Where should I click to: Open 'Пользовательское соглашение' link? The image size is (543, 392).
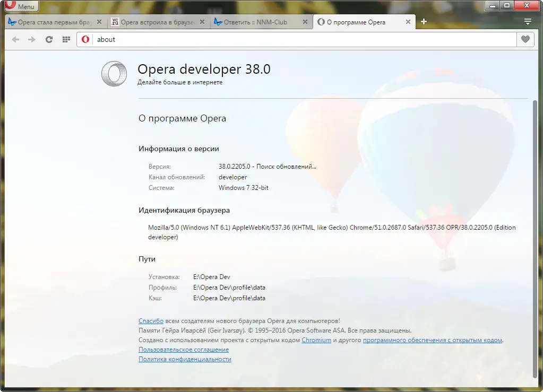click(184, 350)
